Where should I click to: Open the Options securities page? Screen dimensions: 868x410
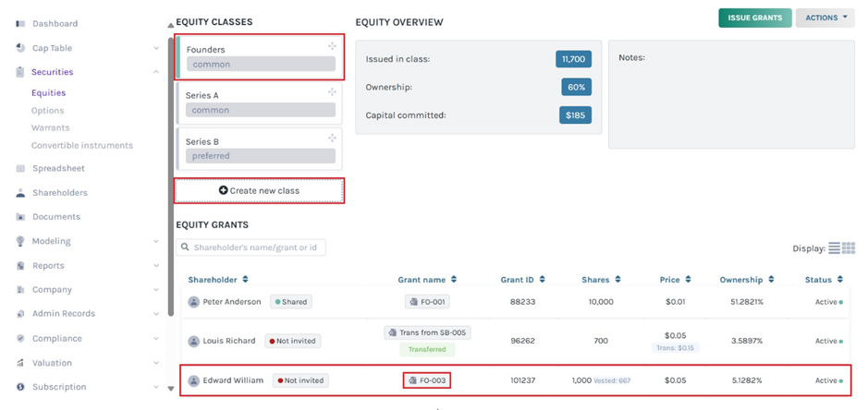pos(47,111)
